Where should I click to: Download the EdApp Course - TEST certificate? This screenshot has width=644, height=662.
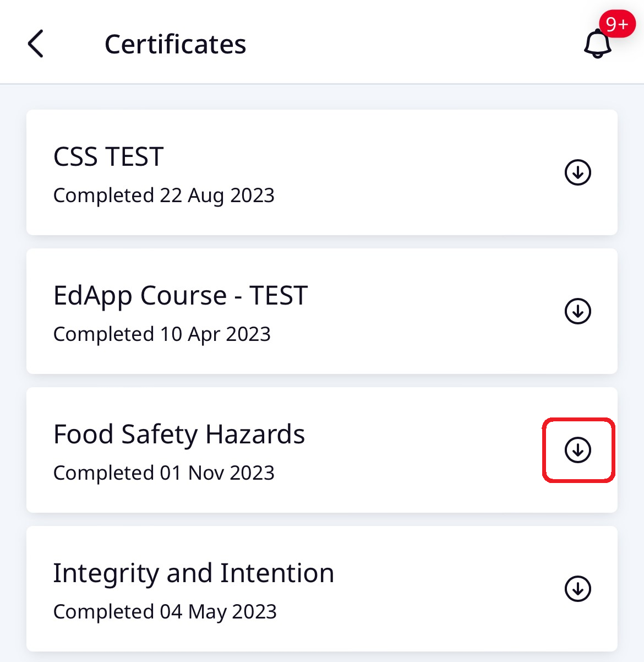click(577, 311)
